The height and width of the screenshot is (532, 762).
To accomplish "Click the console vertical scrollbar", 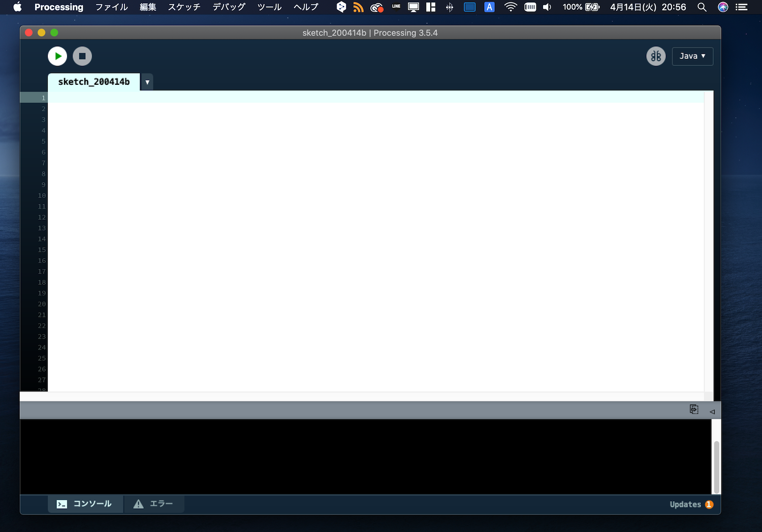I will tap(716, 467).
